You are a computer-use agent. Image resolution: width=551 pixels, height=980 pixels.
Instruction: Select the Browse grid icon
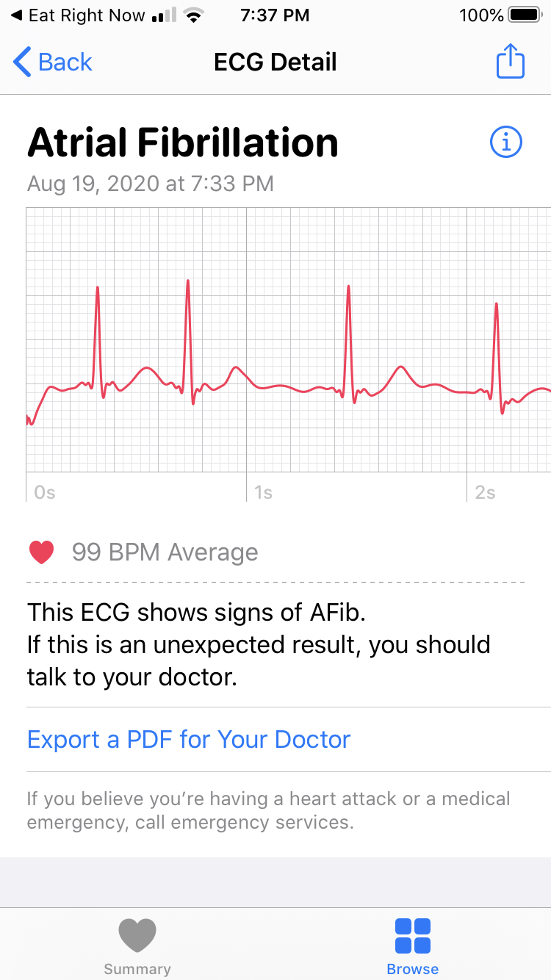(x=413, y=935)
